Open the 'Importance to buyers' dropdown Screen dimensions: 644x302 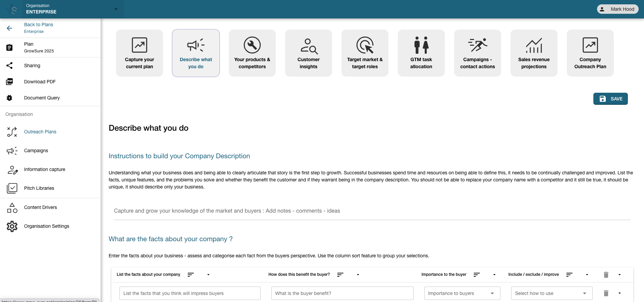click(x=462, y=293)
